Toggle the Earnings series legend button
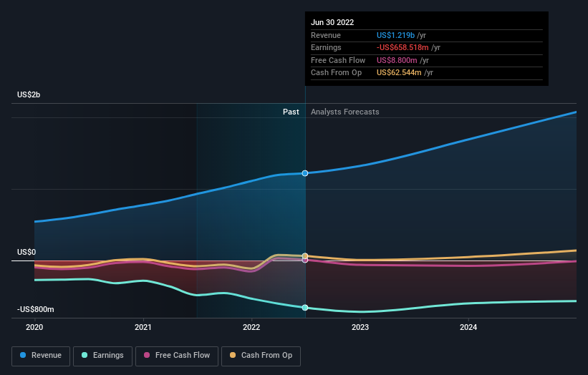 point(102,356)
